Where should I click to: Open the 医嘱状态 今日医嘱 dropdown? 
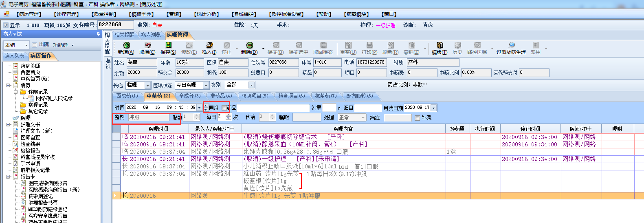tap(206, 85)
